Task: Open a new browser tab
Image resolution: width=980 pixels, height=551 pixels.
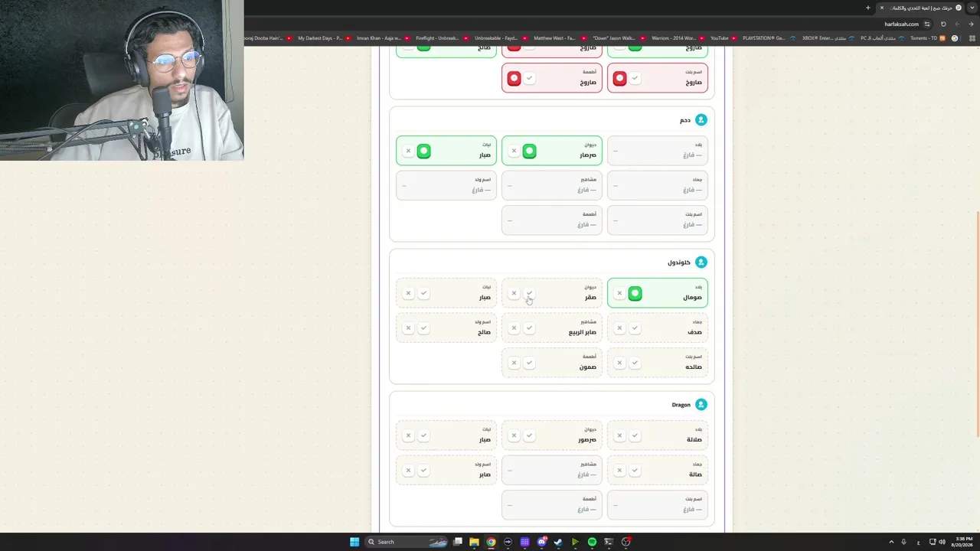Action: 868,8
